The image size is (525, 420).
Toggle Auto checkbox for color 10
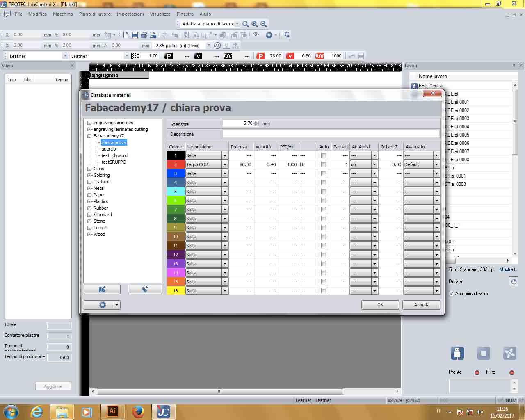click(x=324, y=237)
